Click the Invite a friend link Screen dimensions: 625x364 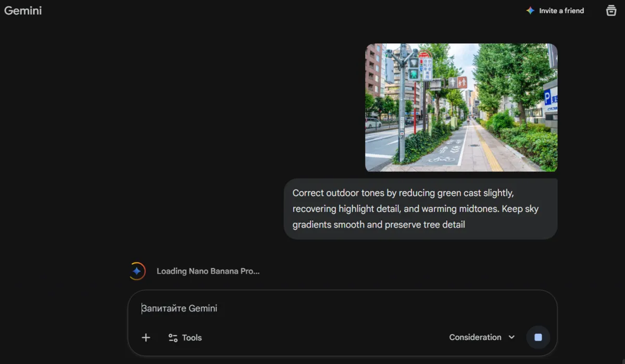[561, 10]
